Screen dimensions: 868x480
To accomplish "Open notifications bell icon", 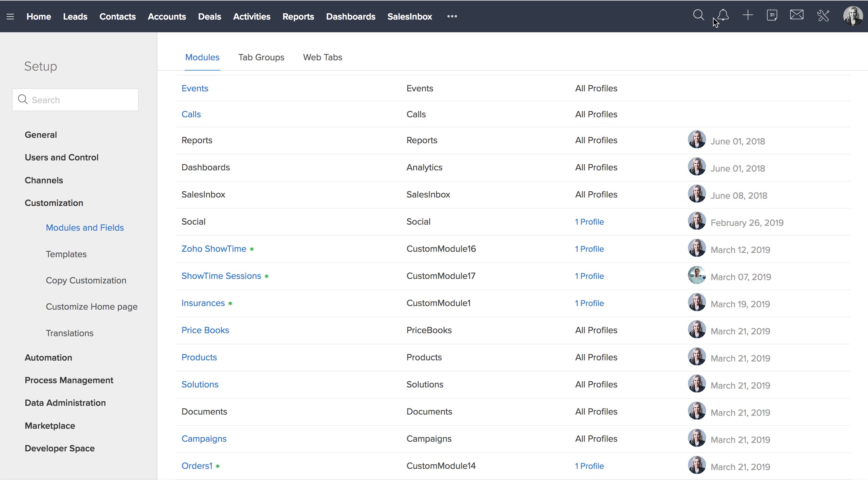I will pyautogui.click(x=723, y=15).
